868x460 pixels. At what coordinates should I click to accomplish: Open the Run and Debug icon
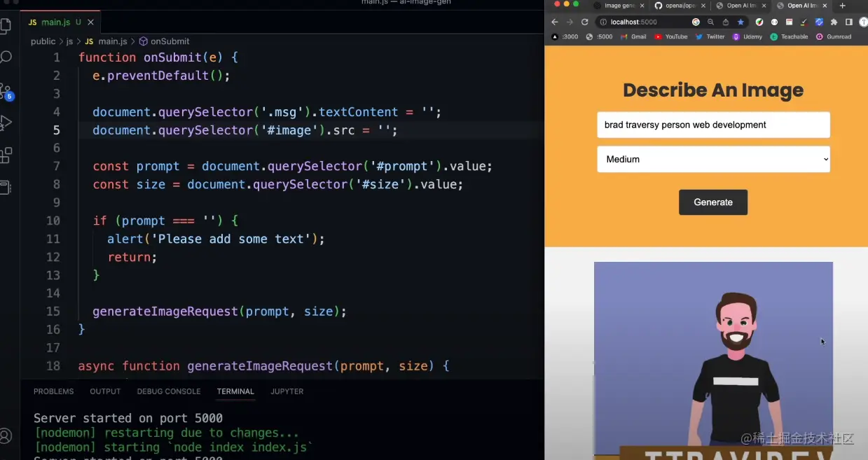coord(6,123)
